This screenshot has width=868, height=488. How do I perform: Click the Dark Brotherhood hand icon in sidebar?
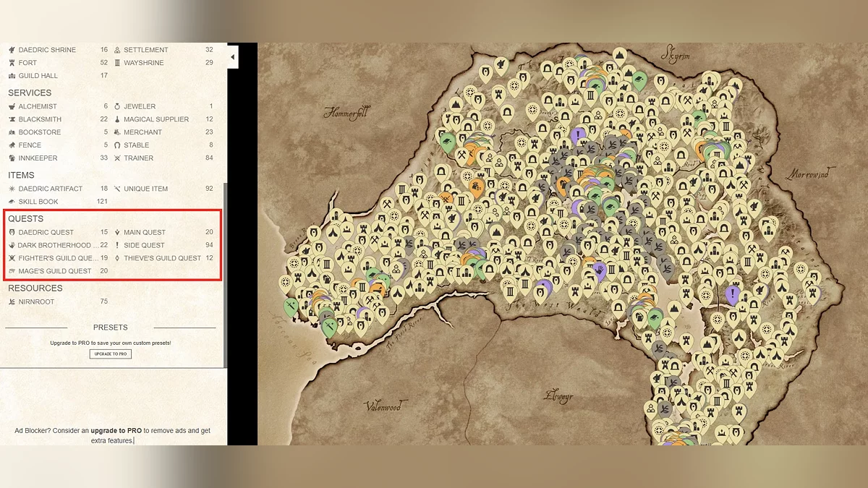[x=12, y=245]
